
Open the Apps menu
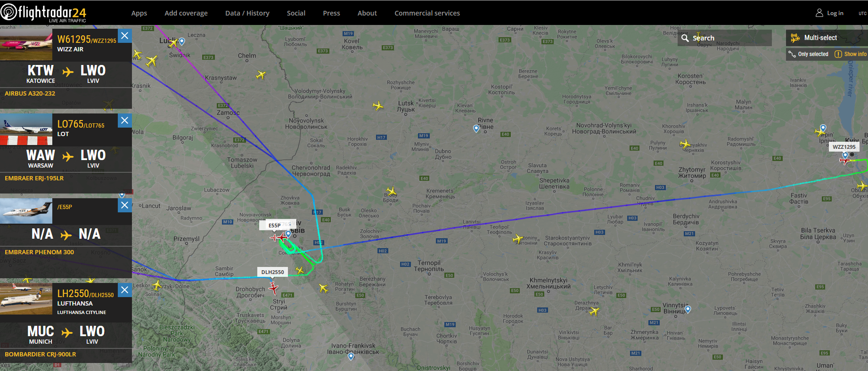[139, 13]
